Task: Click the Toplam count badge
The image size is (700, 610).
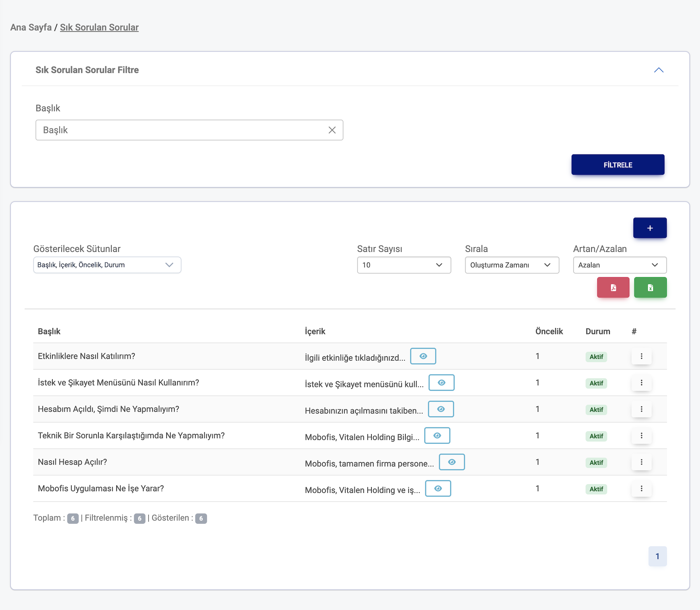Action: tap(73, 518)
